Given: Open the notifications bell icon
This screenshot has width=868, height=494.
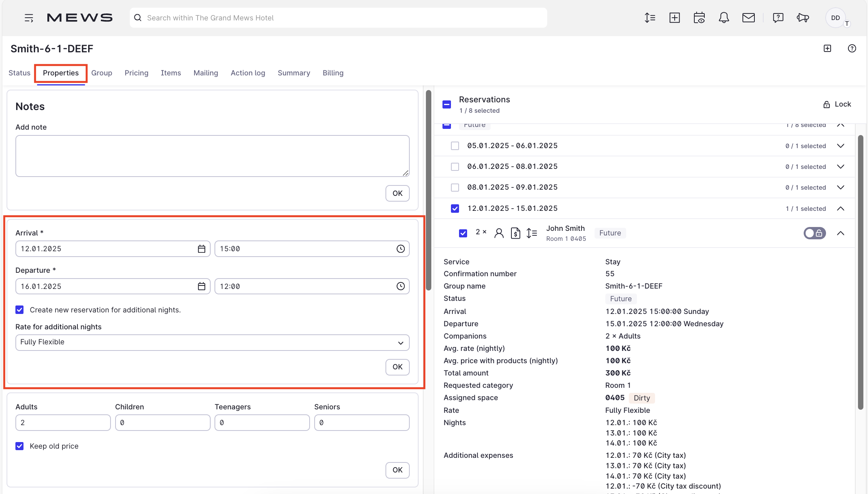Looking at the screenshot, I should pos(724,17).
